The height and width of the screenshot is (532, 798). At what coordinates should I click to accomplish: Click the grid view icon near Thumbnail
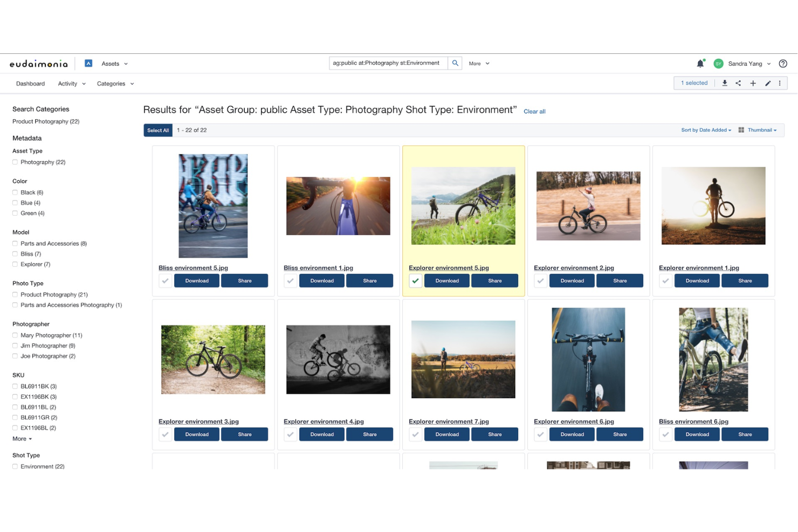[741, 130]
